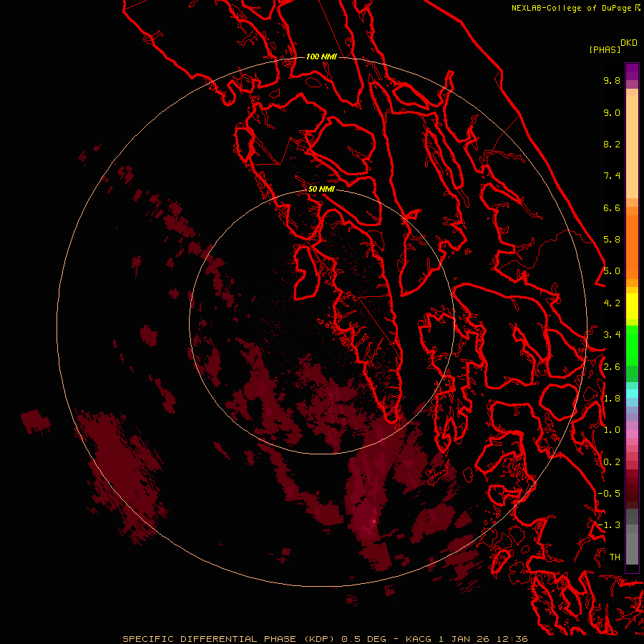644x644 pixels.
Task: Click the -0.5 value on the color scale
Action: (609, 494)
